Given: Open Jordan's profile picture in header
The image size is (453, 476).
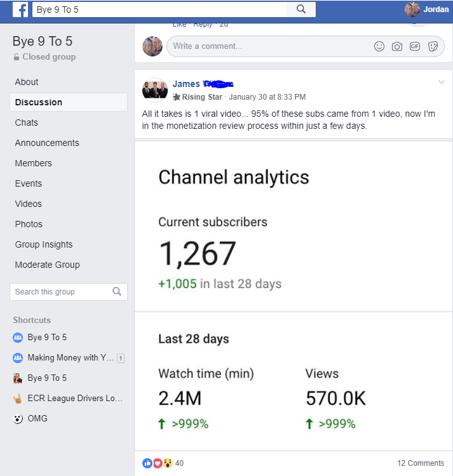Looking at the screenshot, I should (412, 10).
